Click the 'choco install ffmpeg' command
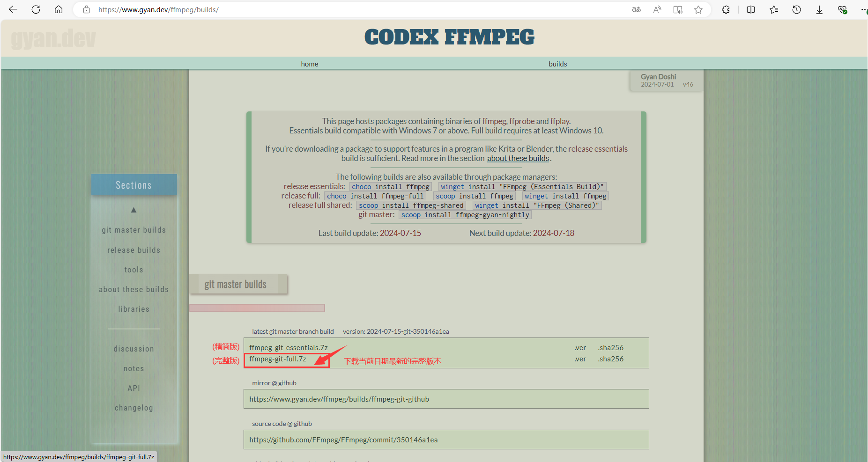The height and width of the screenshot is (462, 868). (x=391, y=187)
